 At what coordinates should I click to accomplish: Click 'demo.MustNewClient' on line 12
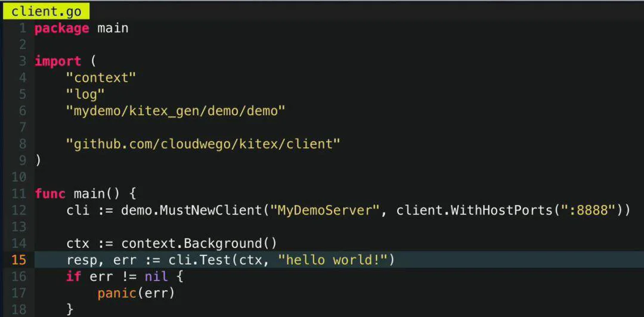[x=191, y=210]
